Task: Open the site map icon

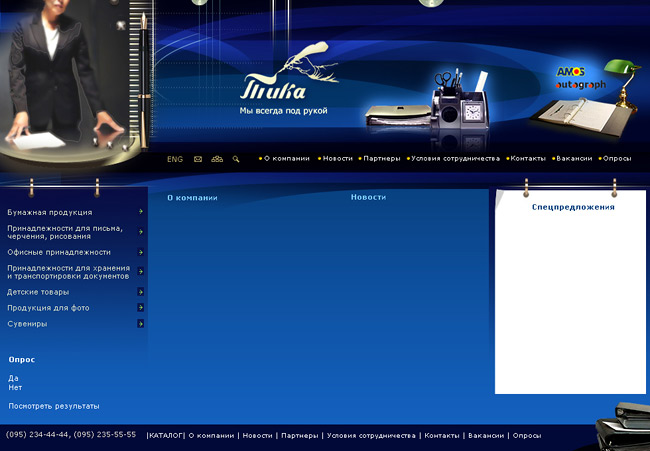Action: 217,159
